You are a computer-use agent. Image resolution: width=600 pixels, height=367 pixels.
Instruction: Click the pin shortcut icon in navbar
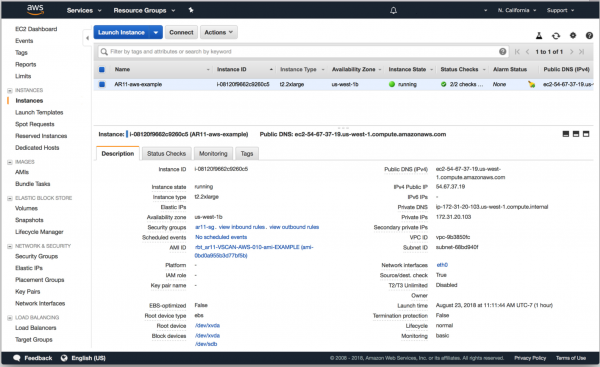pyautogui.click(x=191, y=10)
